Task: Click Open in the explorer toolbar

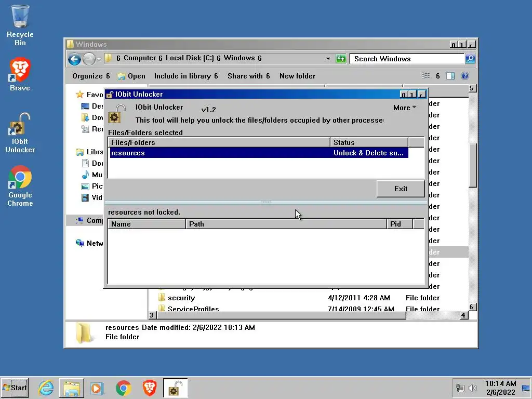Action: (x=131, y=76)
